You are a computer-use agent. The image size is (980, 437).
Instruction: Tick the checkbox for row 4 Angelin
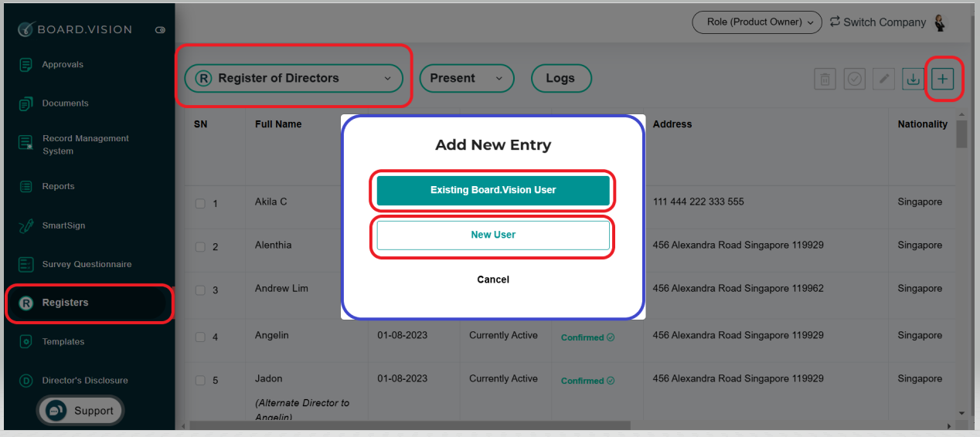click(x=200, y=337)
